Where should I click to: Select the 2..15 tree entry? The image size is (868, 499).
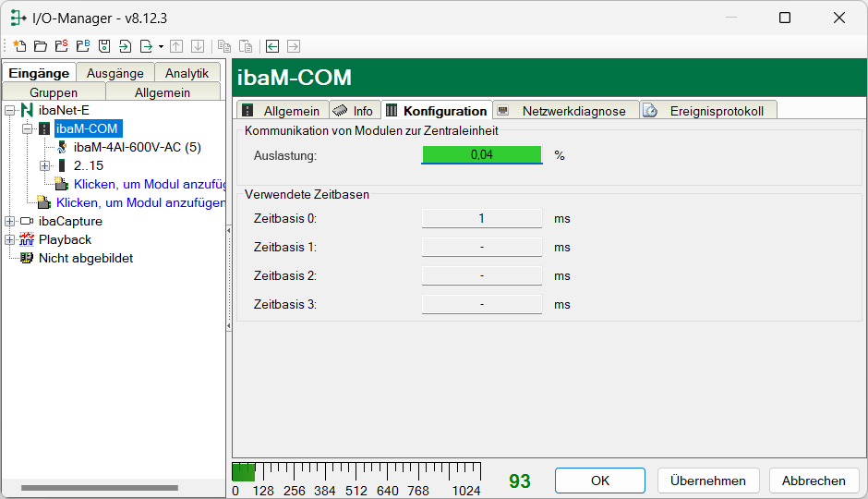(x=89, y=165)
